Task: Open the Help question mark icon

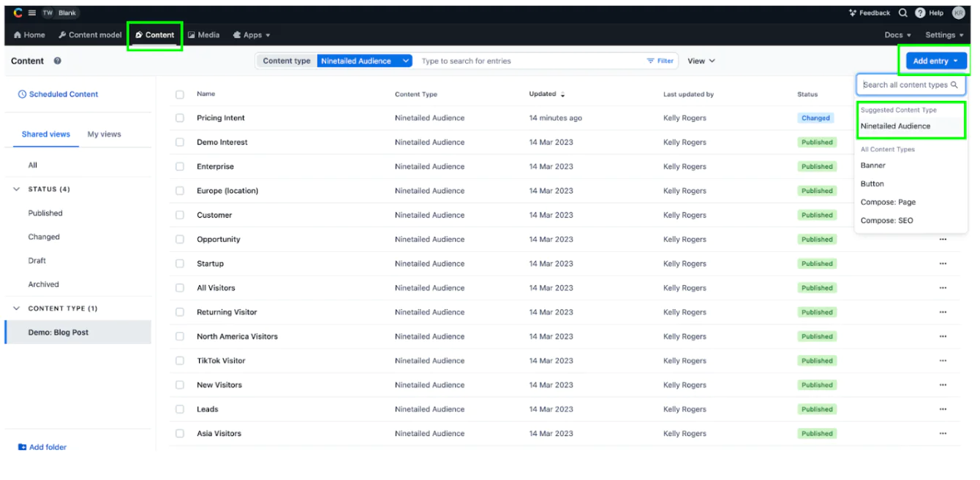Action: pos(920,13)
